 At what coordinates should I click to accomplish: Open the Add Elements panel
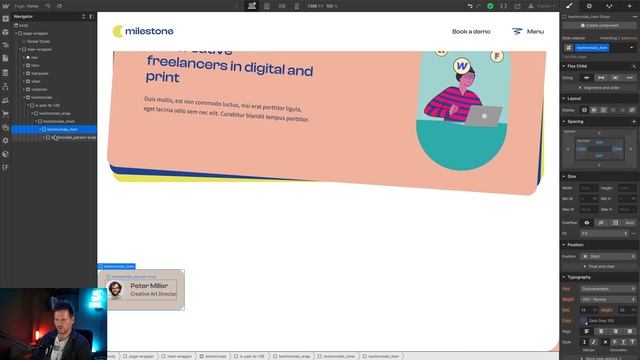point(6,19)
